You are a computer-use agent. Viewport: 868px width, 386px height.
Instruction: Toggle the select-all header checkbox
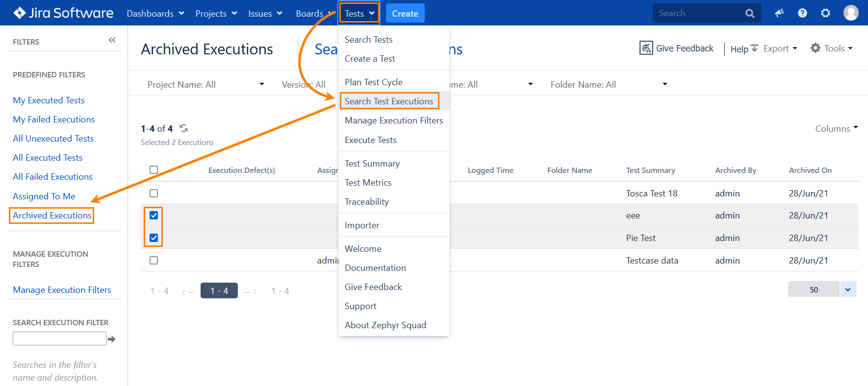click(x=154, y=170)
